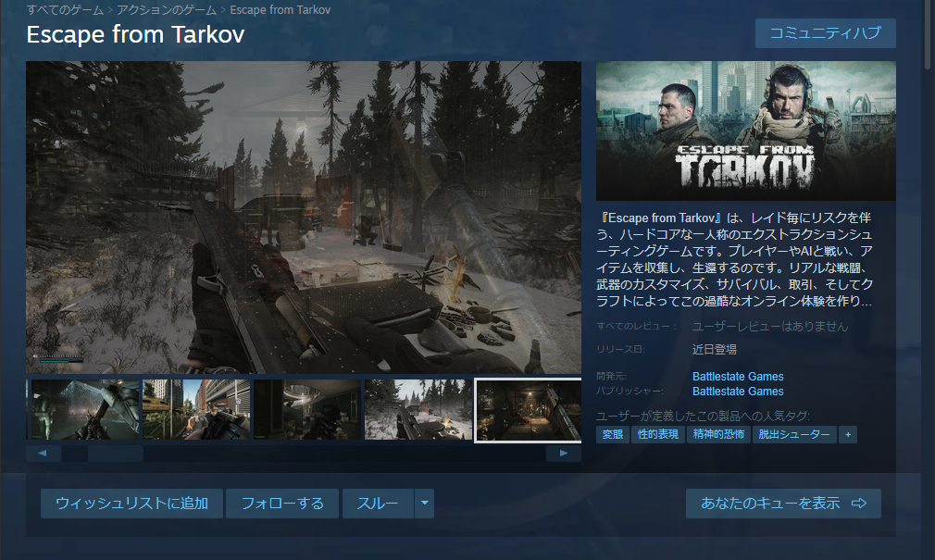Open the Escape from Tarkov breadcrumb link
Screen dimensions: 935x560
tap(280, 9)
